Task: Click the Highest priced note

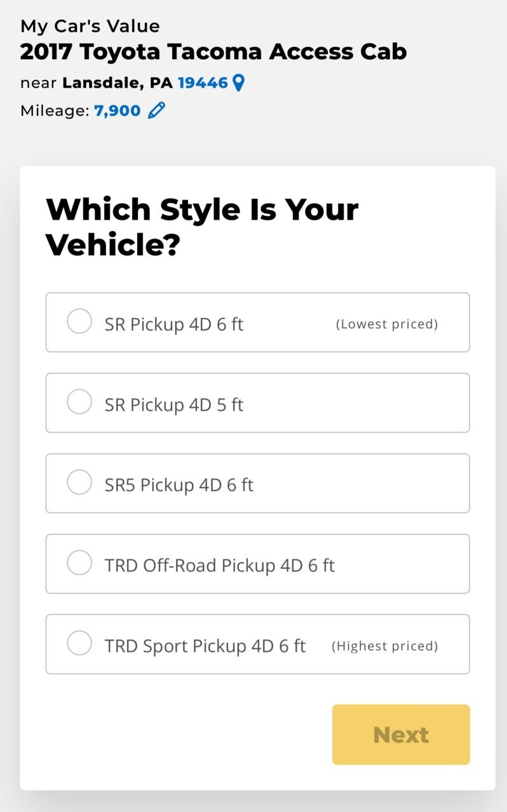Action: (x=385, y=646)
